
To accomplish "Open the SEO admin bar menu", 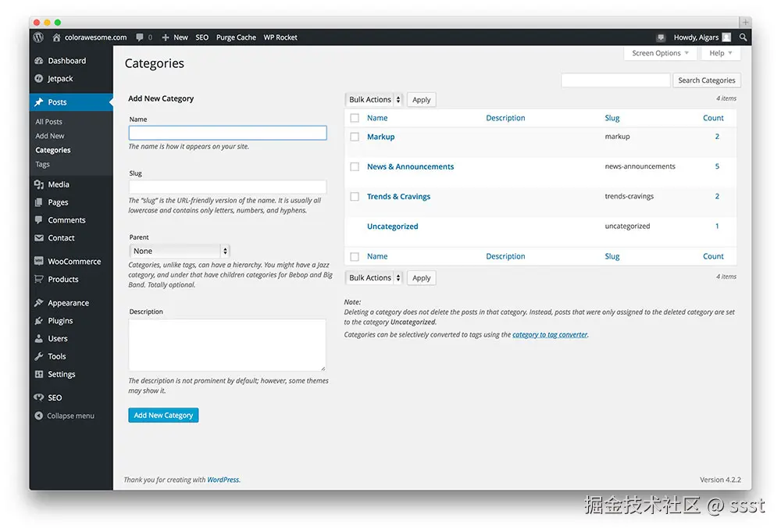I will [201, 37].
